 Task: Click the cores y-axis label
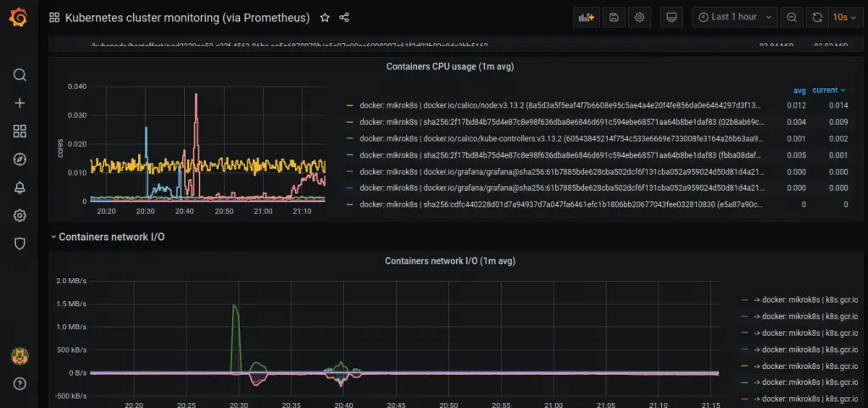(60, 148)
